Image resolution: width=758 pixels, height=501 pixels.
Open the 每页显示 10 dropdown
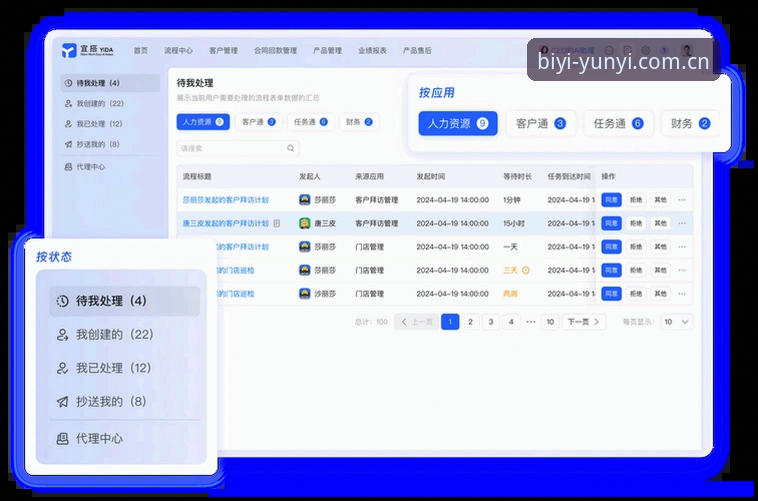(677, 322)
